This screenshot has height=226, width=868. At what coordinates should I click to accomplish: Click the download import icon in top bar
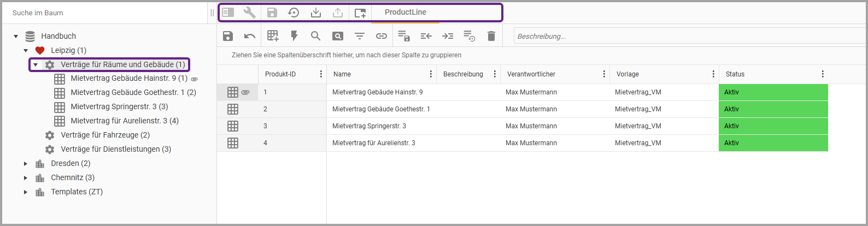pyautogui.click(x=315, y=13)
